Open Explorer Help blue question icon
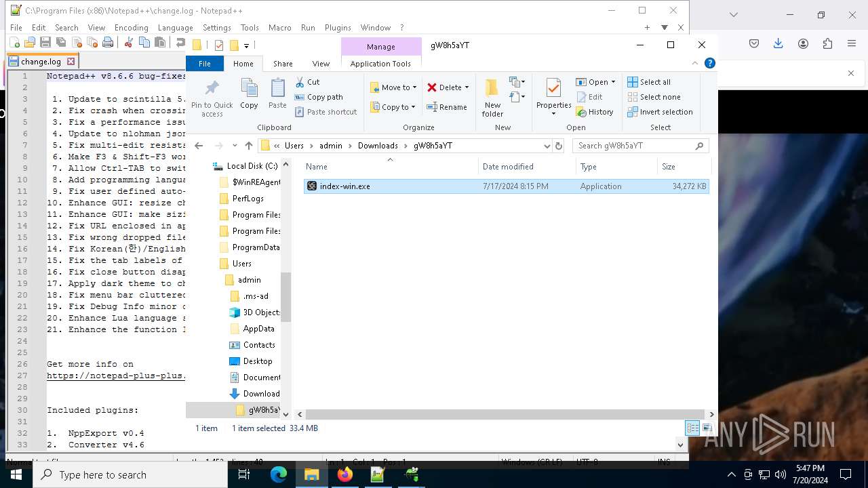This screenshot has width=868, height=488. 709,63
